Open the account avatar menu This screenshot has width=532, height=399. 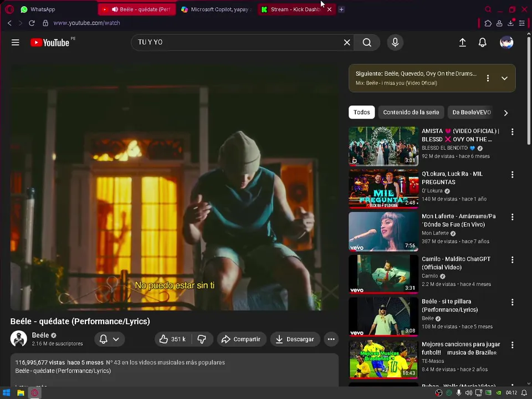pos(507,43)
